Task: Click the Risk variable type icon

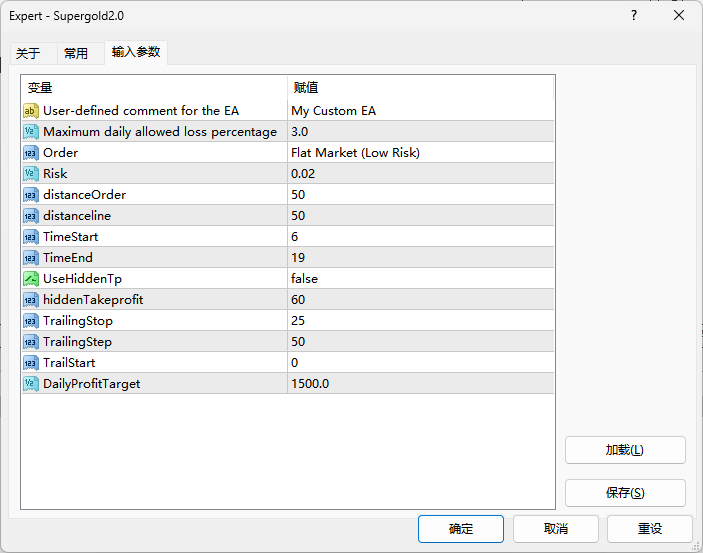Action: (31, 174)
